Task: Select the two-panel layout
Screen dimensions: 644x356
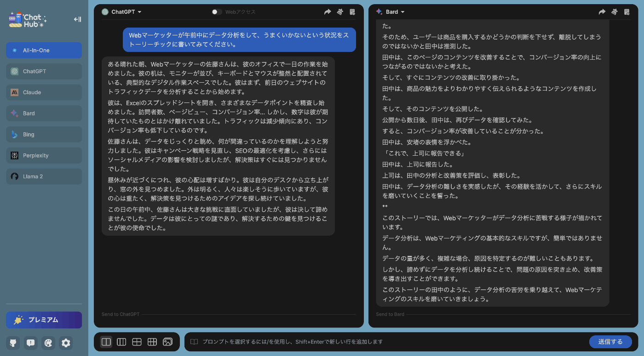Action: [106, 342]
